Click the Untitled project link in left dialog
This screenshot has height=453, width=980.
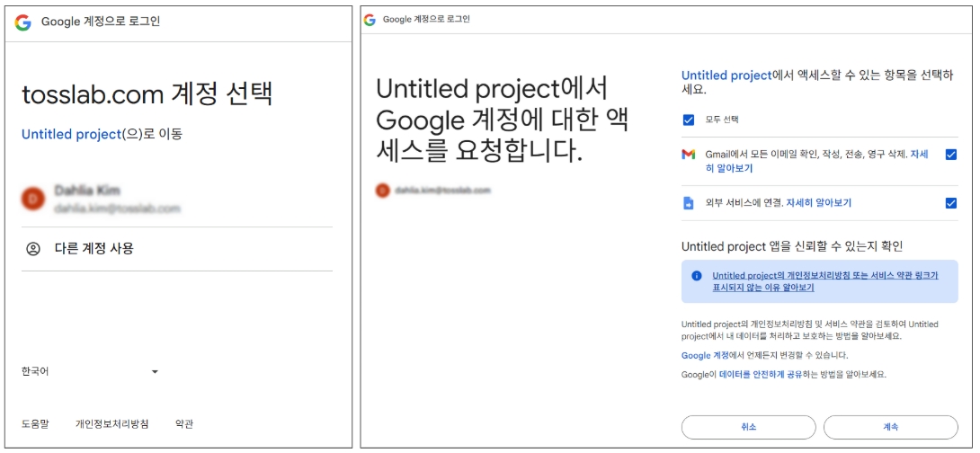[x=70, y=134]
